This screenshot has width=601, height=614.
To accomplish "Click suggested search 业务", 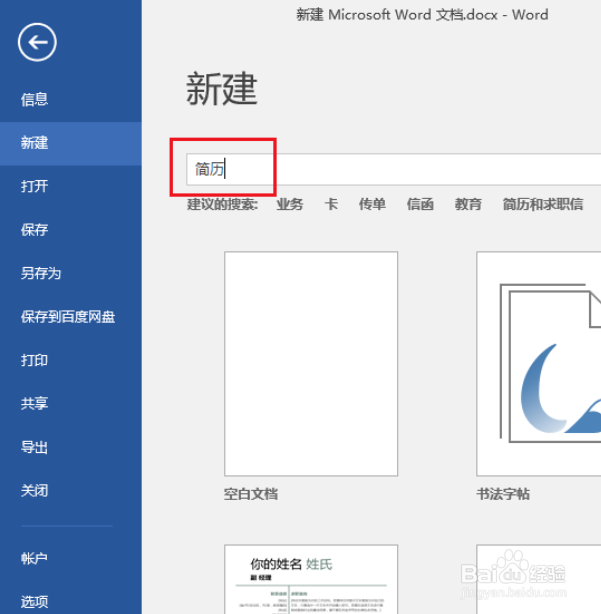I will (290, 204).
